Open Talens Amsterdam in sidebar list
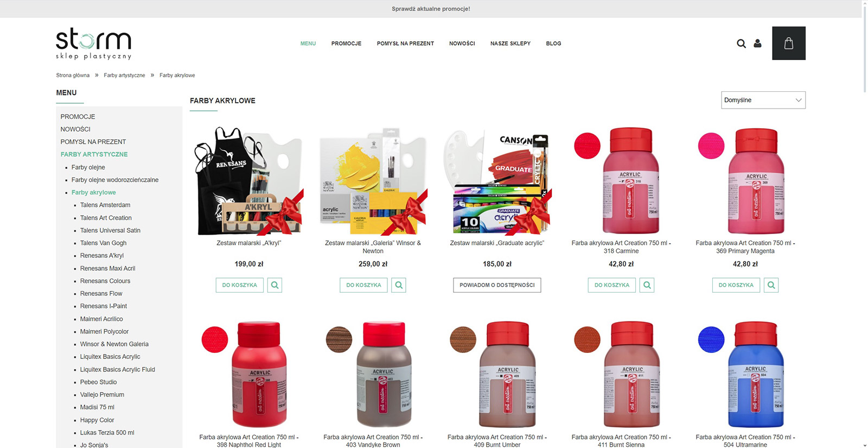The image size is (868, 448). click(x=105, y=205)
